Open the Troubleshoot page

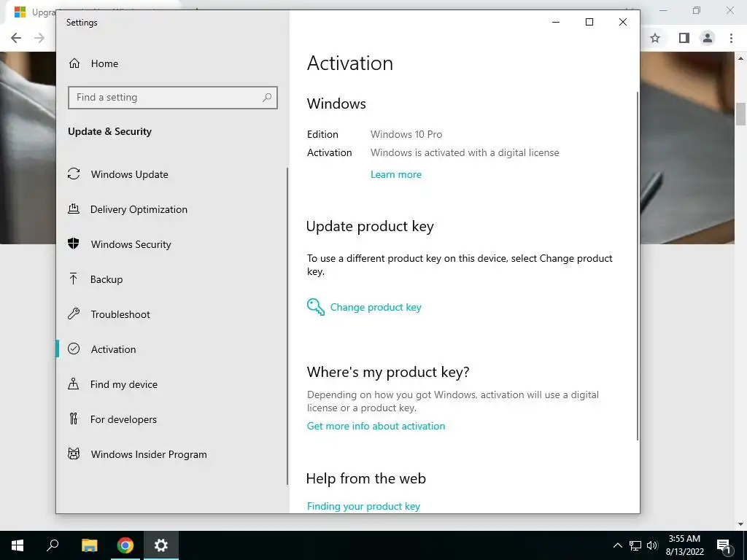point(171,314)
